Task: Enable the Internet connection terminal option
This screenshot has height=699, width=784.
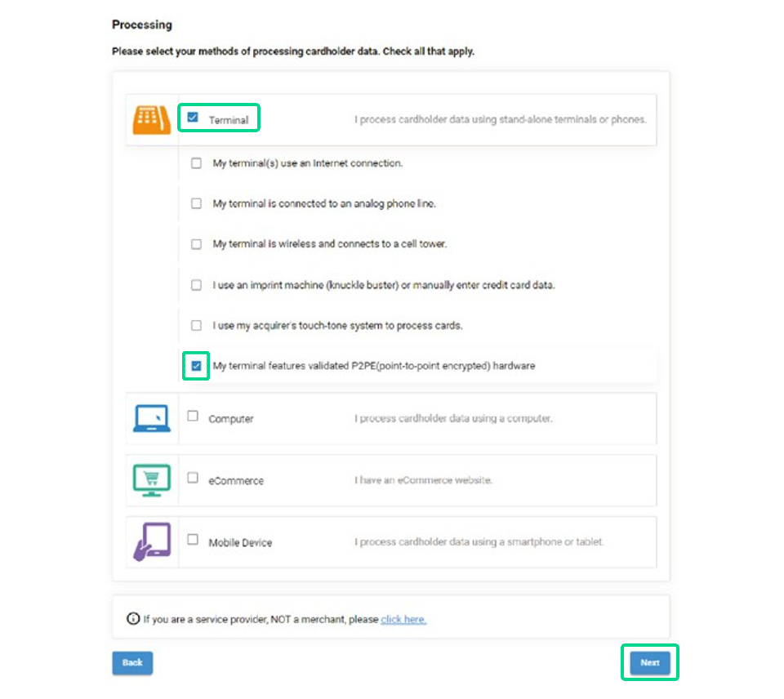Action: point(196,163)
